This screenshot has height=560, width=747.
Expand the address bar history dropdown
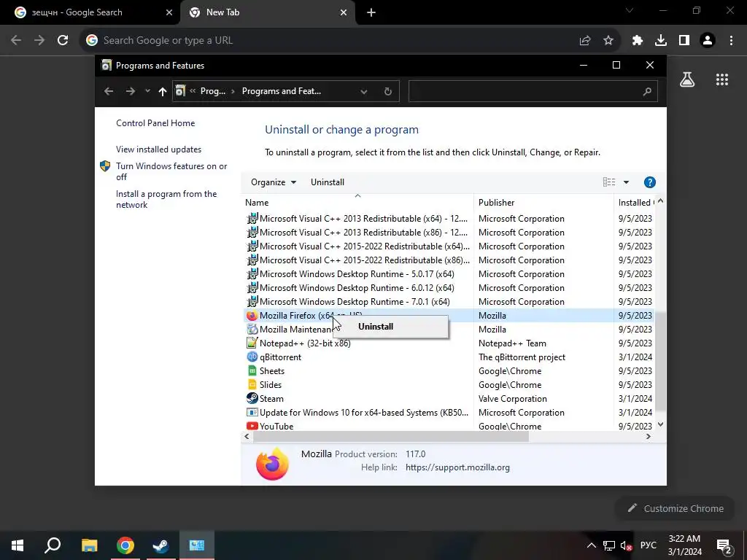(x=364, y=91)
